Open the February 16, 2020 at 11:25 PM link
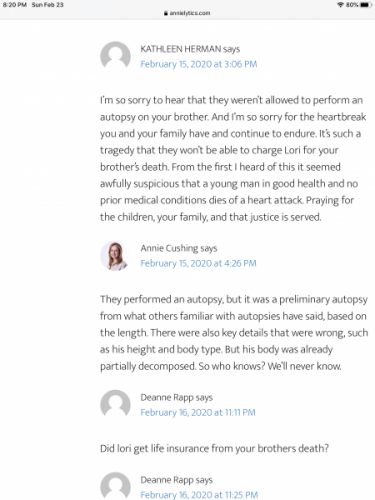The width and height of the screenshot is (375, 500). pyautogui.click(x=199, y=495)
